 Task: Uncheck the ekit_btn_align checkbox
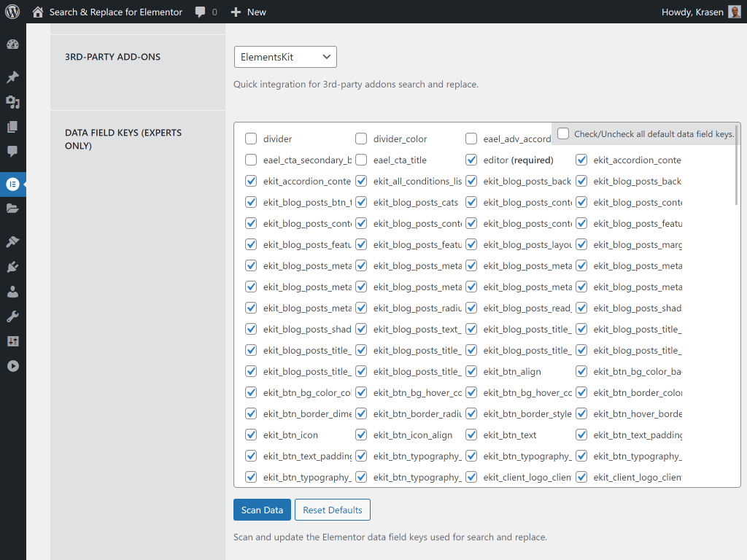click(x=471, y=371)
